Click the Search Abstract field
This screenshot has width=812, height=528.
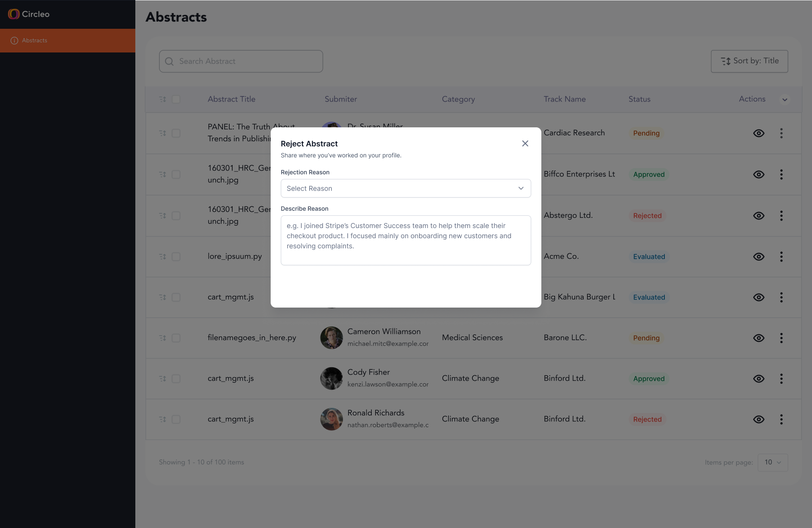click(x=241, y=61)
